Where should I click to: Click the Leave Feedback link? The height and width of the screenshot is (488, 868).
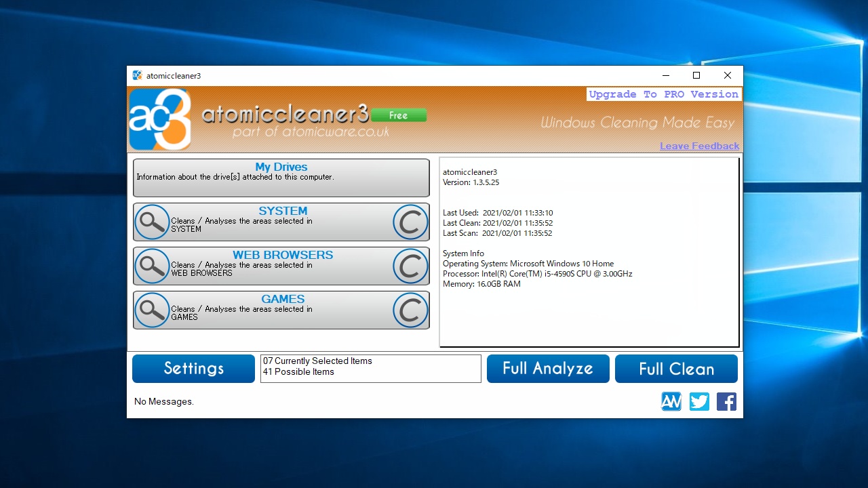coord(700,146)
